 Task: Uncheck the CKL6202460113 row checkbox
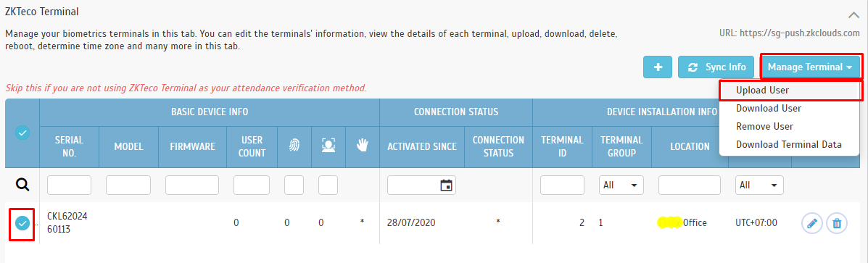click(22, 223)
